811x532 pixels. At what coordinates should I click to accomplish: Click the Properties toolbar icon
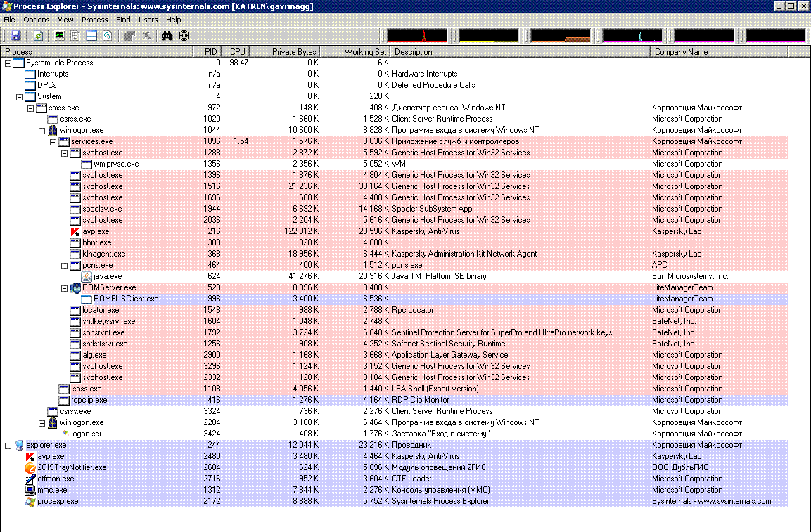click(129, 36)
